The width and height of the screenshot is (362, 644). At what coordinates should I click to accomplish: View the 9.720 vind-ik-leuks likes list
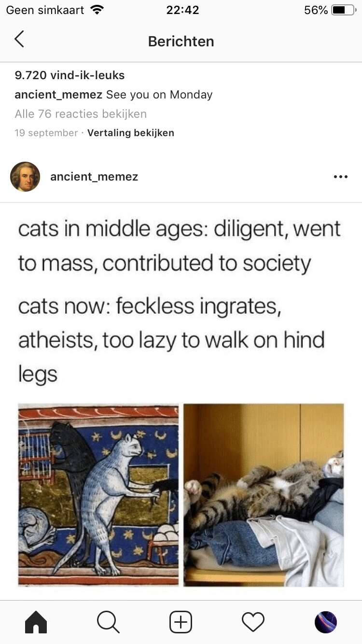point(70,75)
